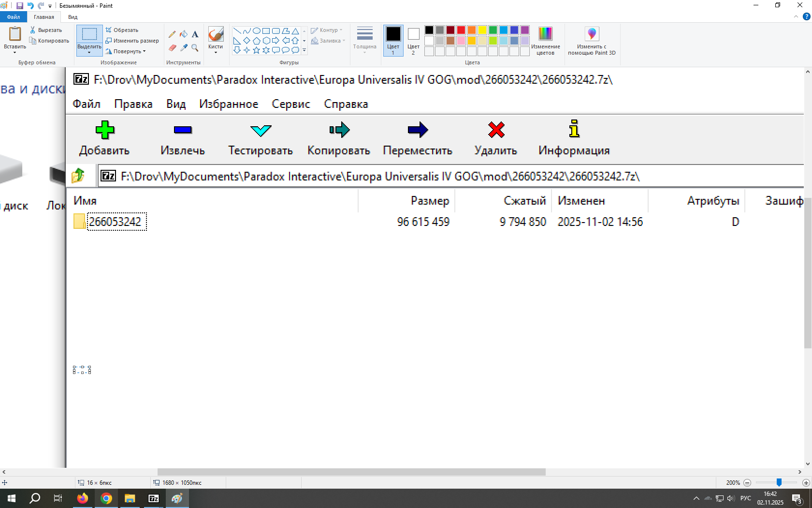Open the Rotate (Повернуть) dropdown
Image resolution: width=812 pixels, height=508 pixels.
coord(128,51)
